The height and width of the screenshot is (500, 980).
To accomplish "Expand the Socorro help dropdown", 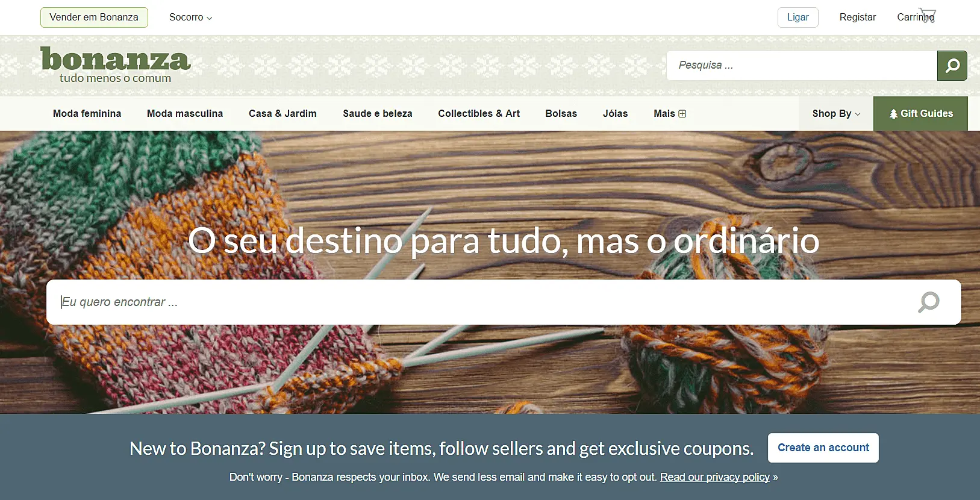I will 190,17.
